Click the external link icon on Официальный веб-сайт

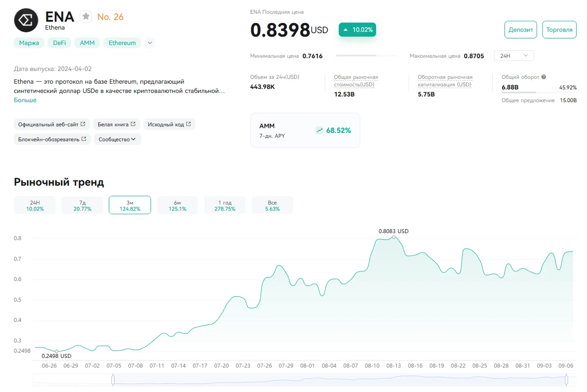83,124
